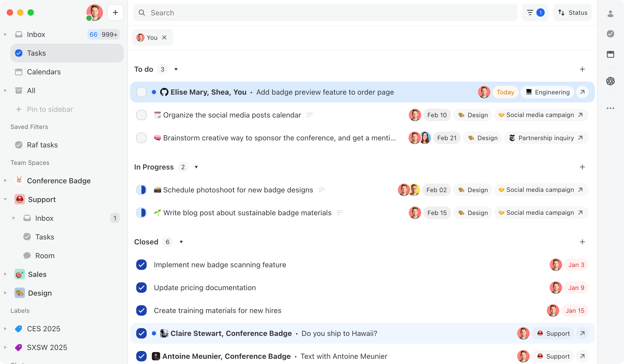This screenshot has height=364, width=624.
Task: Open the Raf tasks saved filter
Action: pos(42,145)
